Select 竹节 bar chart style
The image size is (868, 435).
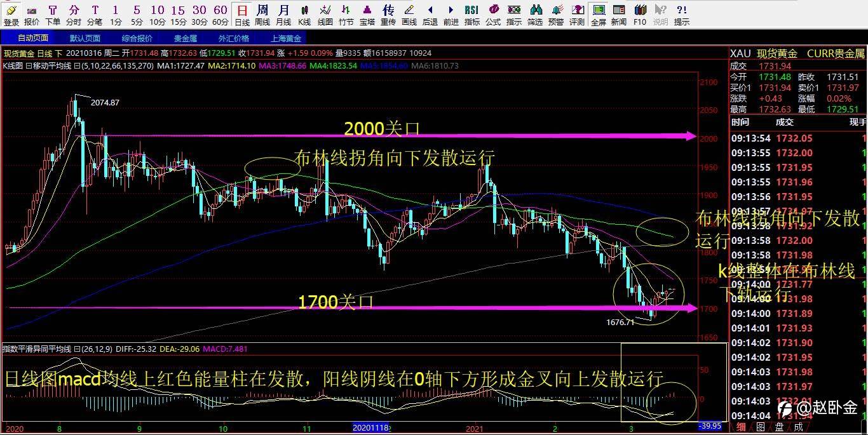(346, 14)
